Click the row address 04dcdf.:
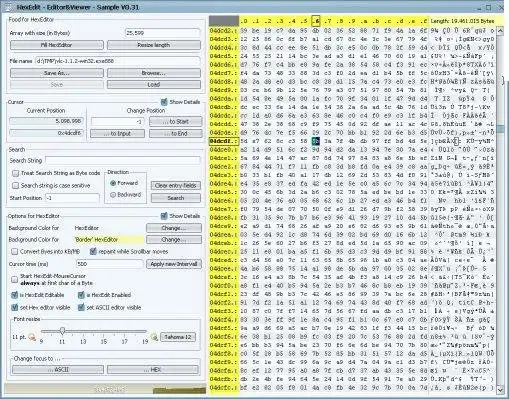Screen dimensions: 509x399 click(224, 141)
